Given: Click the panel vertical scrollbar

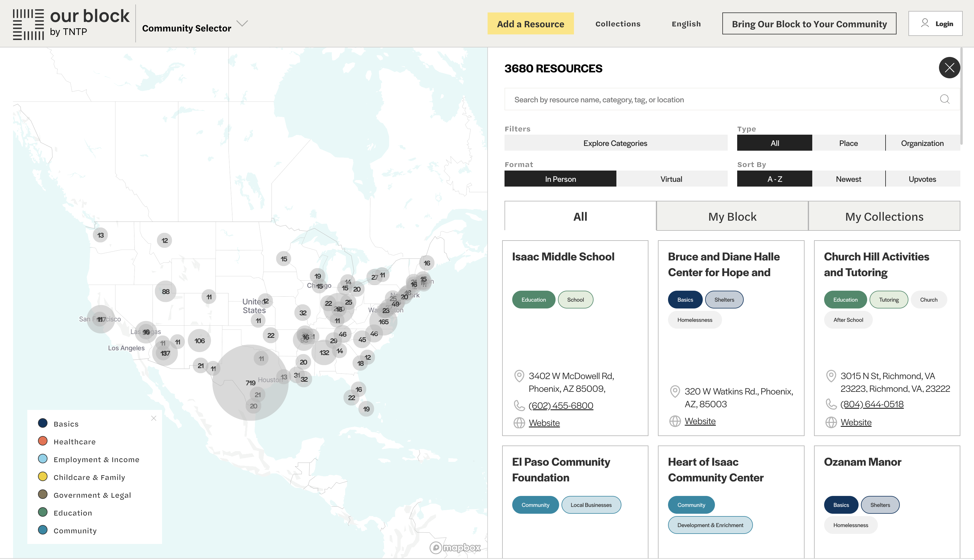Looking at the screenshot, I should click(961, 96).
